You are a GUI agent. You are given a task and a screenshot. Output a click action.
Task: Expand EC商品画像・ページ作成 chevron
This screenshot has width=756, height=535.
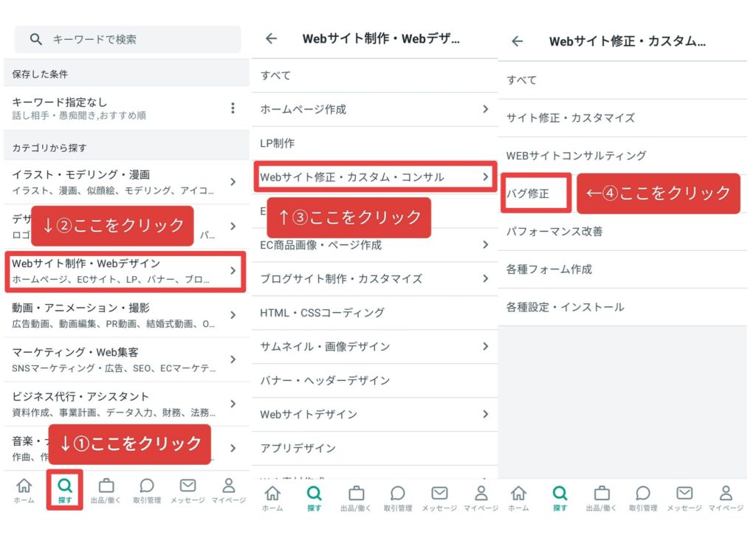click(486, 245)
